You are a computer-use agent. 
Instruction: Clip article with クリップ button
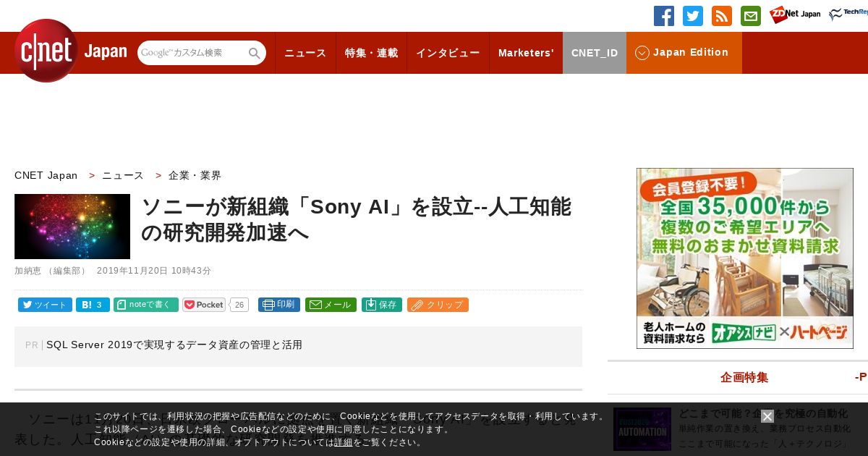tap(438, 305)
